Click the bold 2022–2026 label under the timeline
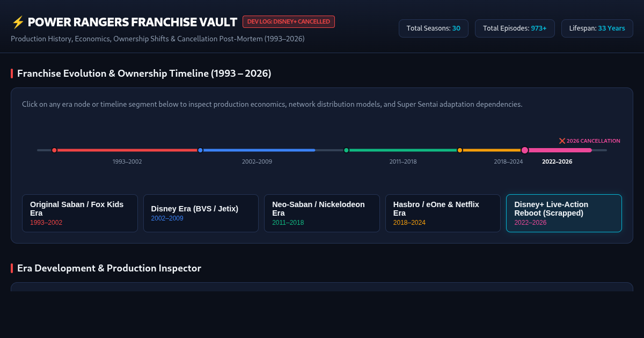This screenshot has width=644, height=338. coord(557,161)
